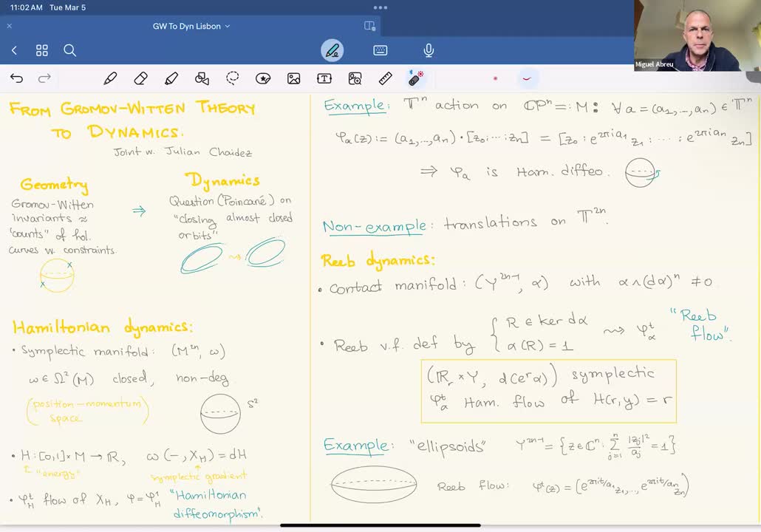Select the eraser tool
Viewport: 761px width, 532px height.
142,78
